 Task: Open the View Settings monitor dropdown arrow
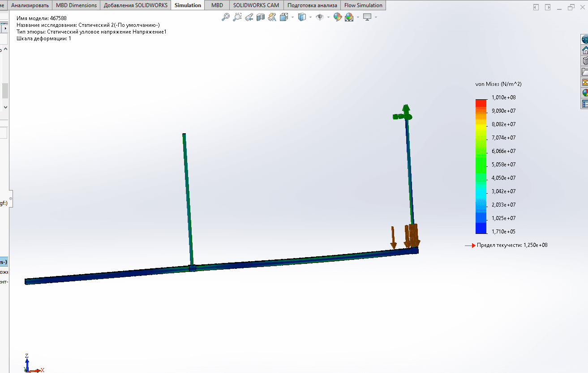376,17
